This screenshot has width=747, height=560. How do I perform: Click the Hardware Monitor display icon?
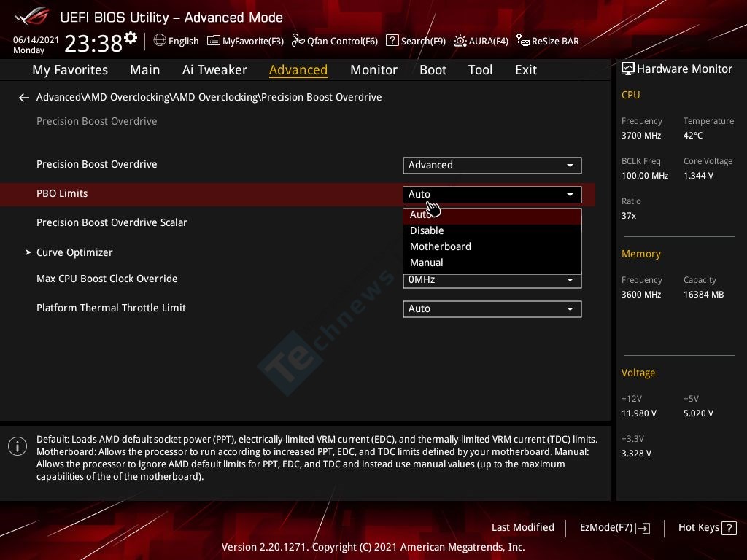(x=628, y=69)
